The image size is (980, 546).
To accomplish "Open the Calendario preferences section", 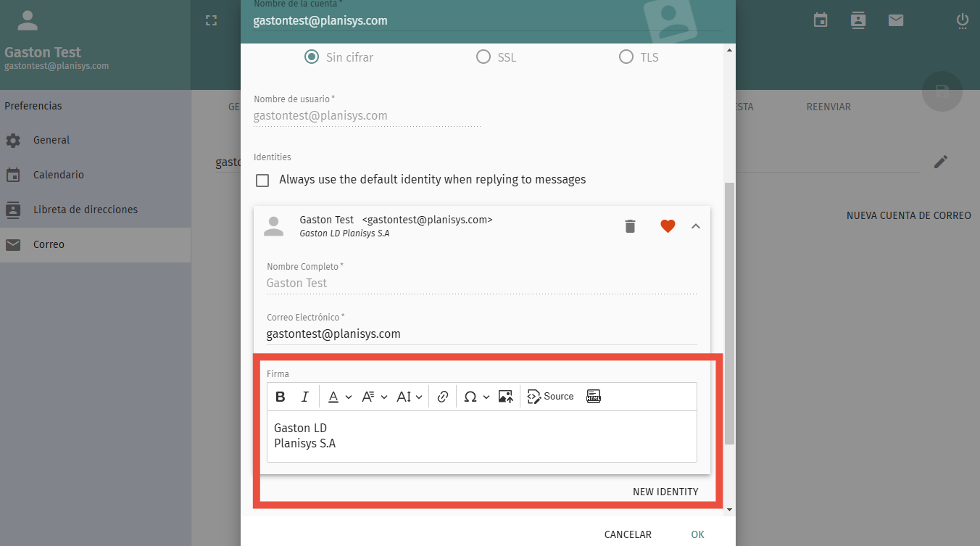I will 59,175.
